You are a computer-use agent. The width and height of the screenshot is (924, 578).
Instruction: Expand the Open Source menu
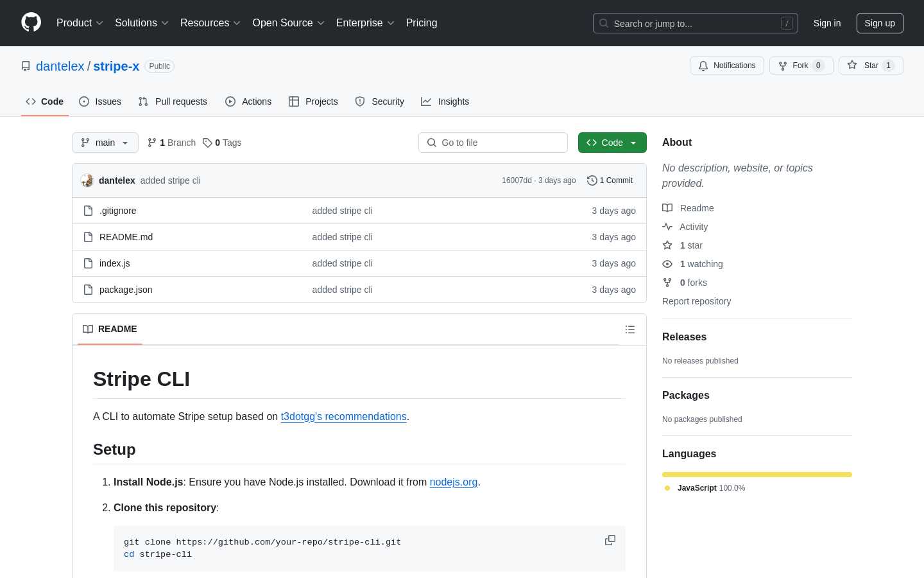click(289, 23)
